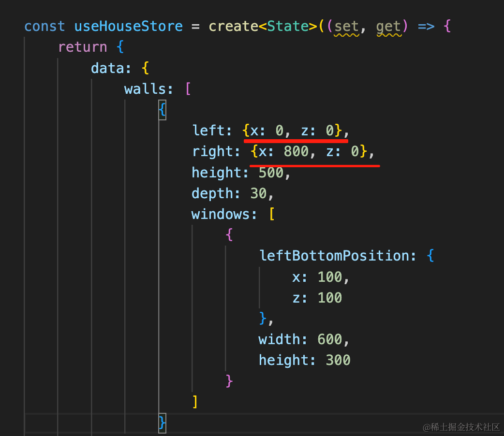The height and width of the screenshot is (436, 504).
Task: Click the width value 600
Action: [x=330, y=339]
